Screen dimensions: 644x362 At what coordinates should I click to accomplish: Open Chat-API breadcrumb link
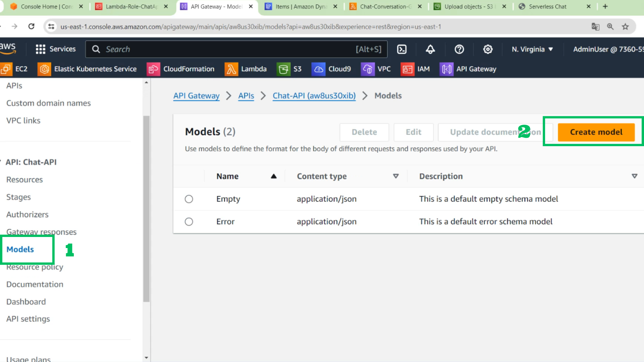coord(314,96)
